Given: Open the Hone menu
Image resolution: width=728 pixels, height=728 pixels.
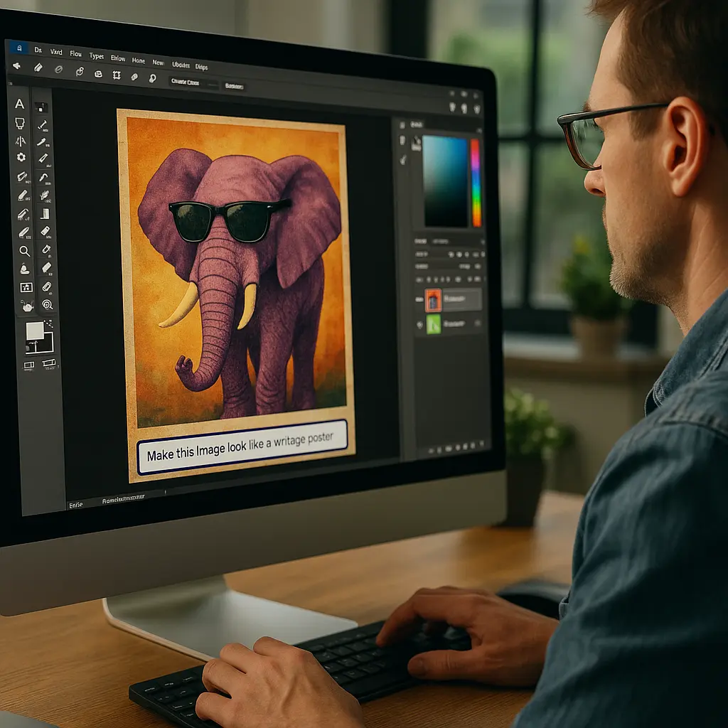Looking at the screenshot, I should coord(139,60).
